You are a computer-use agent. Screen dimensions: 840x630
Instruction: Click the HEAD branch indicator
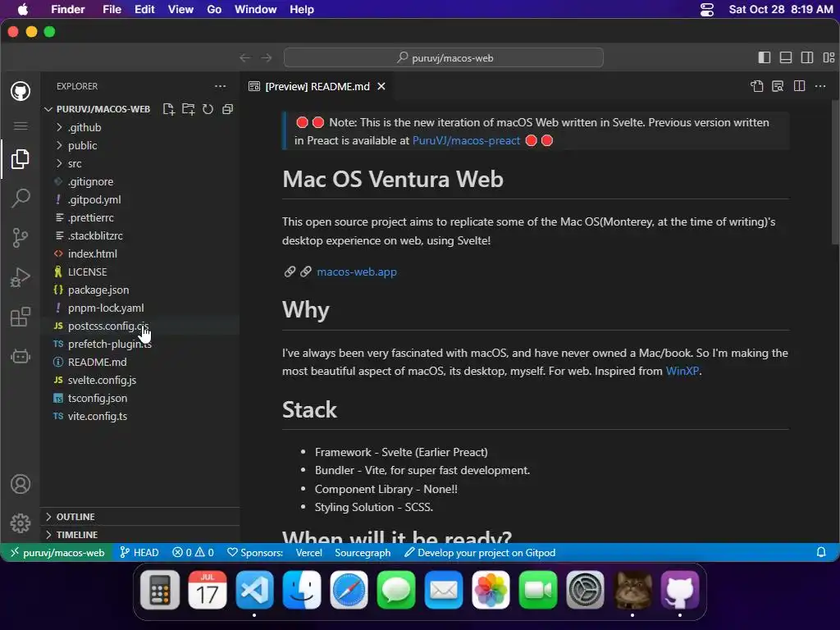click(139, 552)
